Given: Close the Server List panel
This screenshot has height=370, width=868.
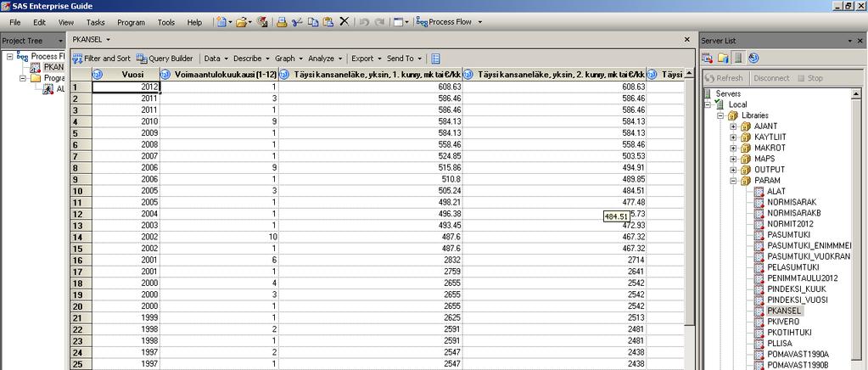Looking at the screenshot, I should 860,41.
